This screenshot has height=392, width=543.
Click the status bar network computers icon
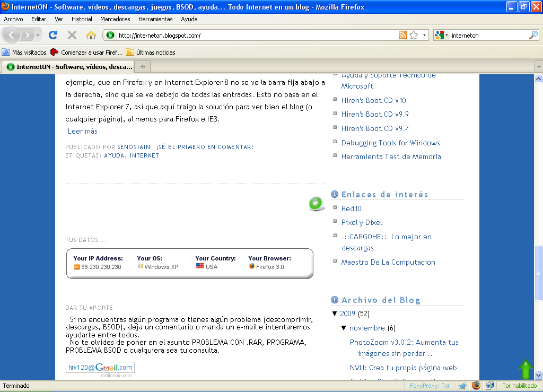click(x=489, y=386)
